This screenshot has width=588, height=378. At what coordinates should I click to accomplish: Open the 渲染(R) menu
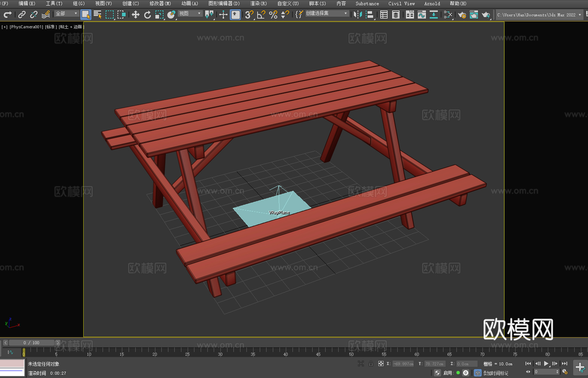(x=258, y=4)
